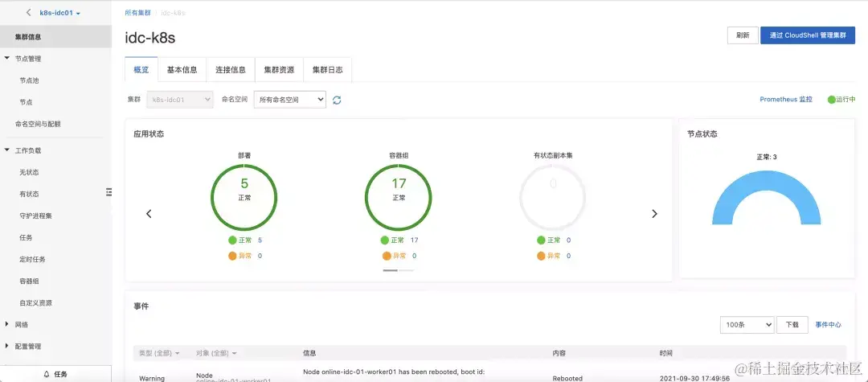868x382 pixels.
Task: Switch to the 连接信息 tab
Action: 231,70
